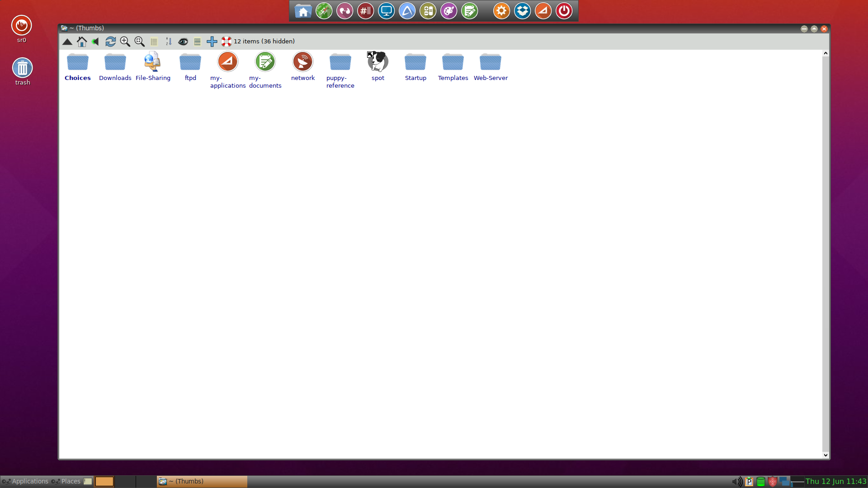Screen dimensions: 868x488
Task: Click the show-desktop icon beside Places
Action: point(88,482)
